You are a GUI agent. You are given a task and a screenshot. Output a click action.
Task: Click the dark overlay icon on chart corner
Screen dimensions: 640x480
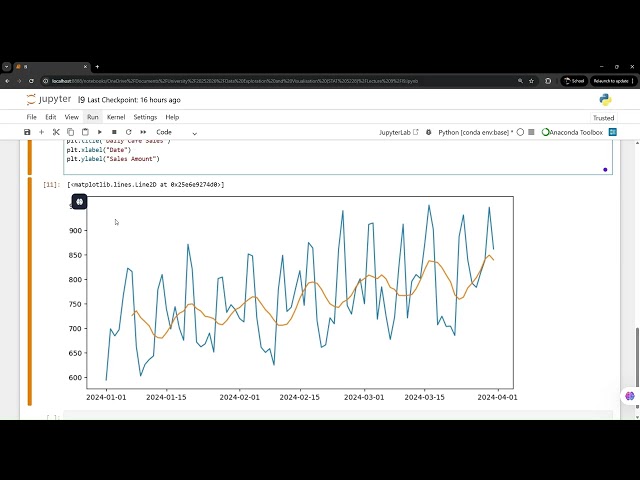click(80, 202)
